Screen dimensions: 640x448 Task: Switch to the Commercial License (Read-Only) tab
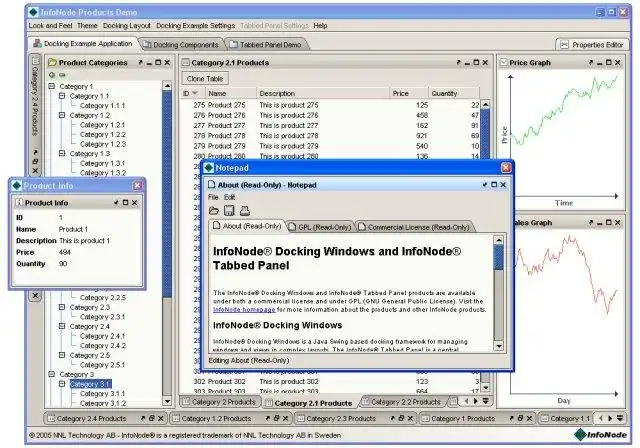414,227
